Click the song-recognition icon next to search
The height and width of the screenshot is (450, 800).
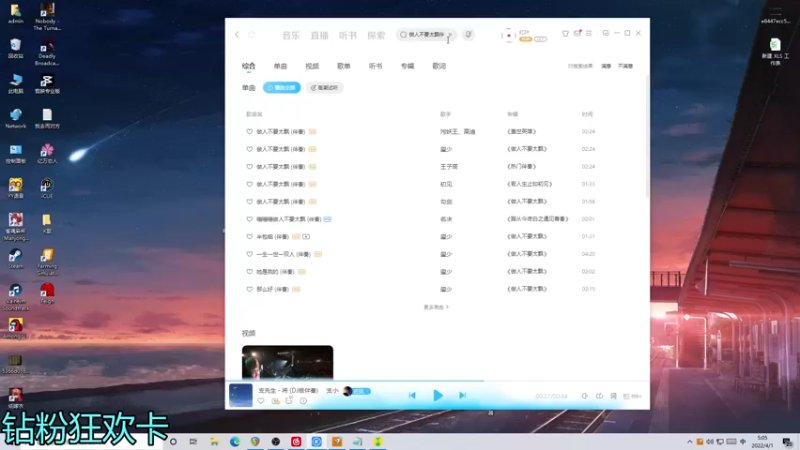tap(468, 35)
